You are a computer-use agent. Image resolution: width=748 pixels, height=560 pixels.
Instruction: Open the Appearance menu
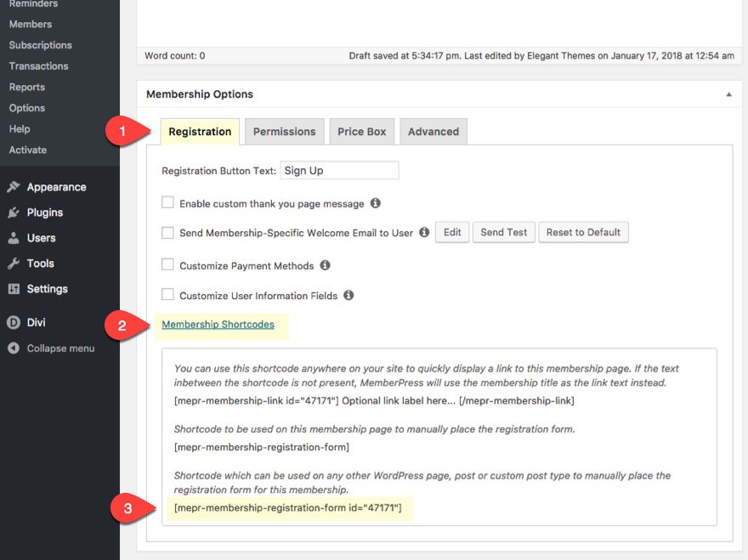(x=56, y=187)
